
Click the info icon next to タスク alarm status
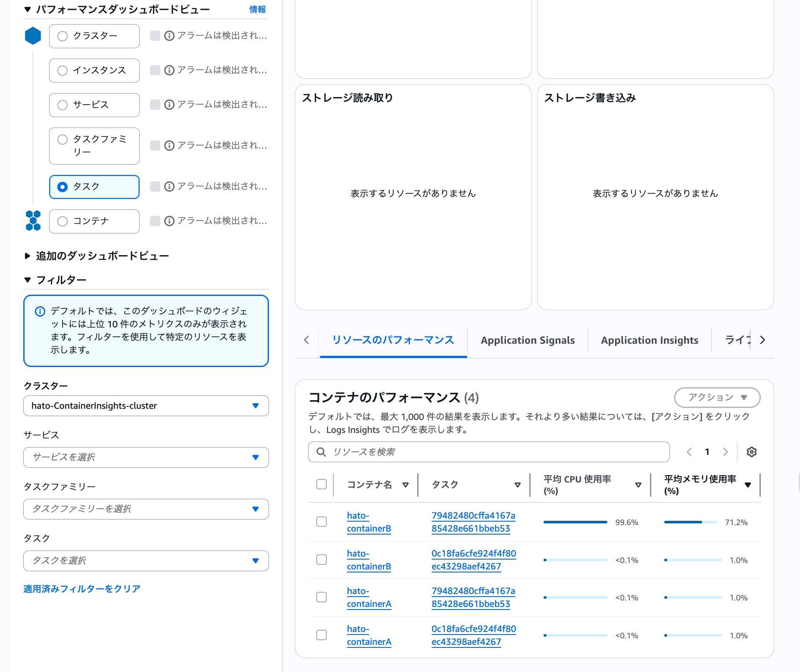tap(169, 187)
